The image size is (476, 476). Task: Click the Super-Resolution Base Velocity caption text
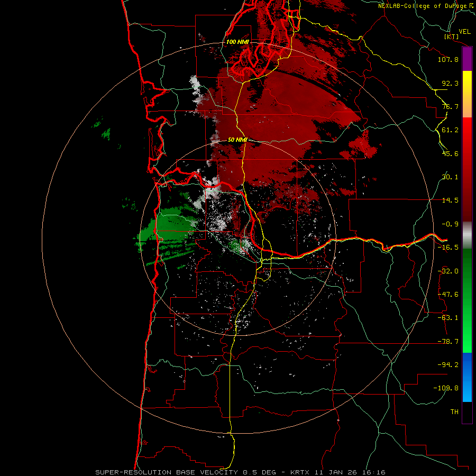click(240, 472)
